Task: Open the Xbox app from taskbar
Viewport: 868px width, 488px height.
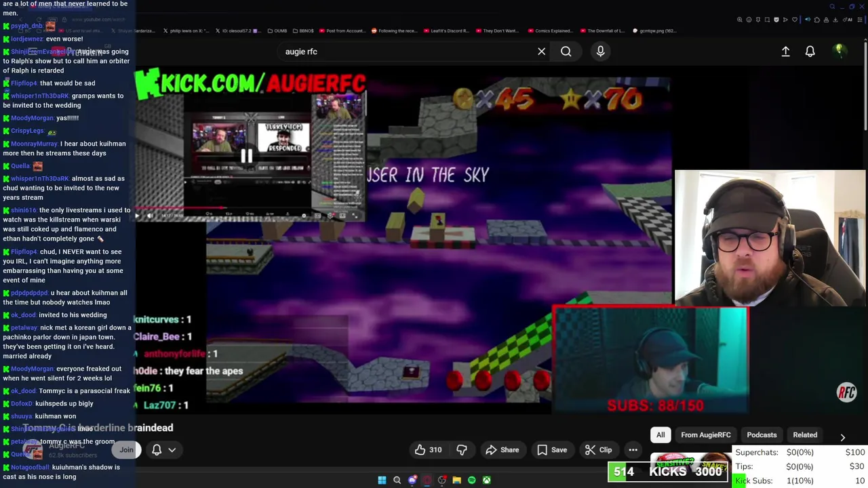Action: point(486,480)
